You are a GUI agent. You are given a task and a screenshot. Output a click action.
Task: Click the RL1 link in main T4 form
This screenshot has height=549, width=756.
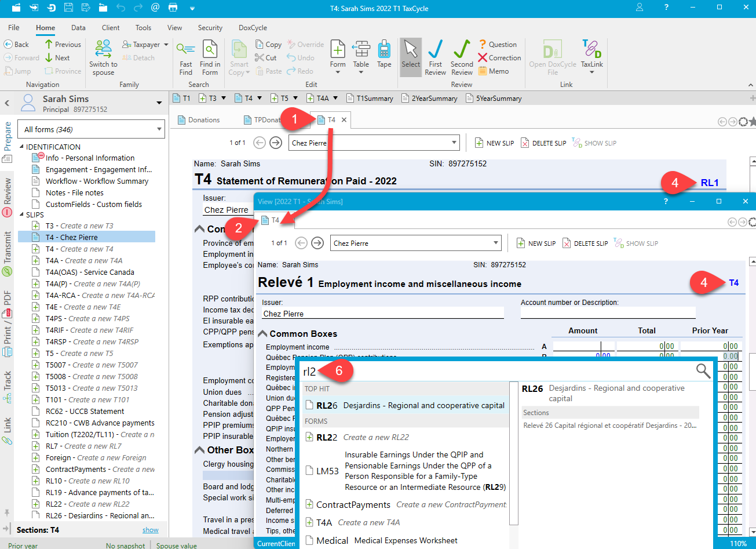[x=710, y=183]
